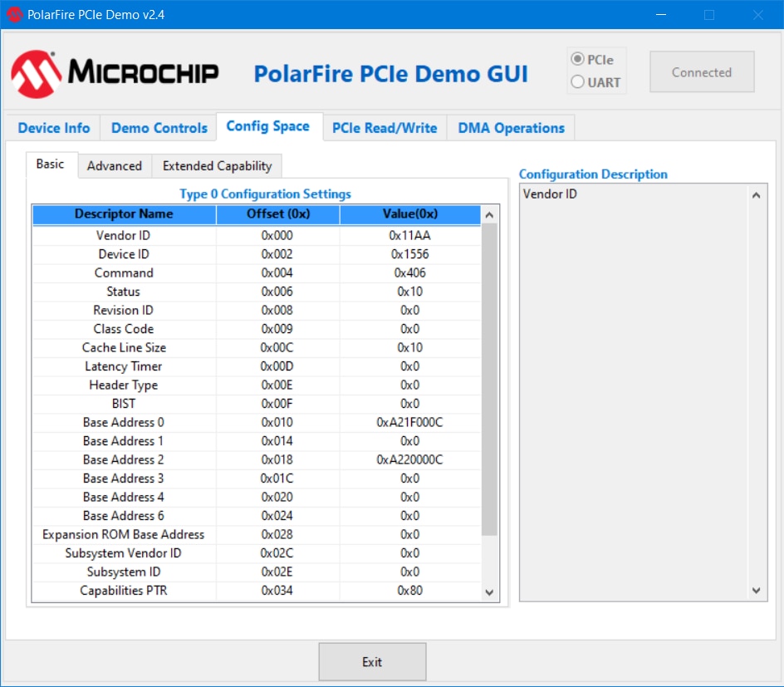The width and height of the screenshot is (784, 687).
Task: Click the value 0x11AA
Action: (x=410, y=235)
